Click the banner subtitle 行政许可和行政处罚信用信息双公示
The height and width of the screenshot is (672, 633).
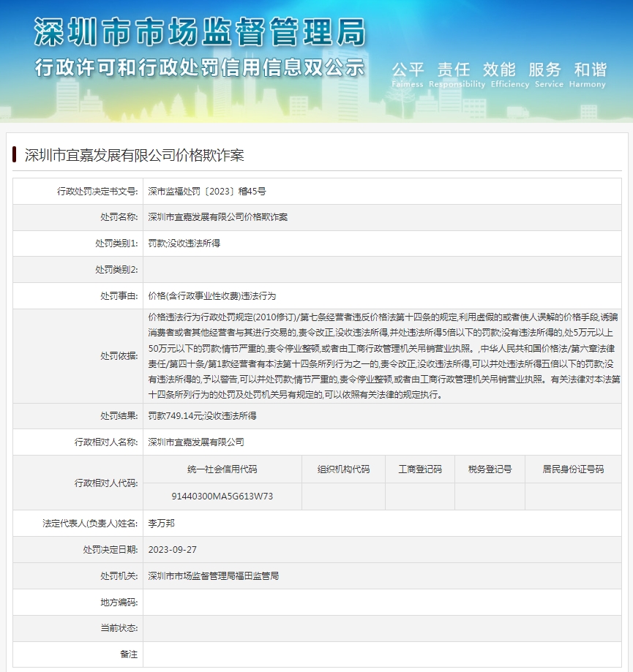click(200, 68)
